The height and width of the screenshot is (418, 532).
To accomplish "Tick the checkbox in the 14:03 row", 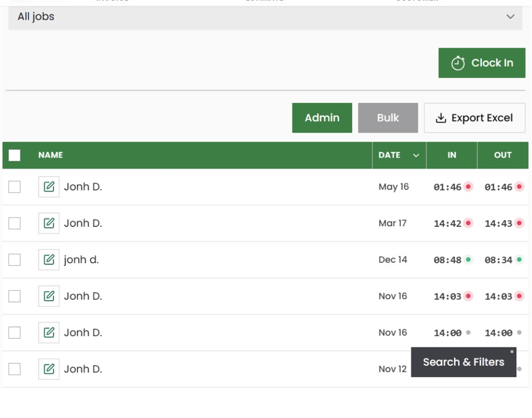I will tap(15, 296).
